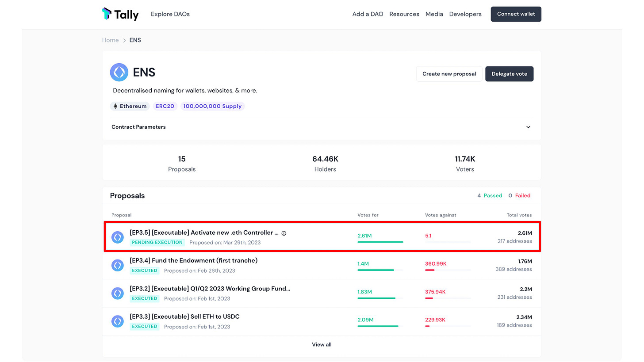Click the green votes-for bar under 1.4M

(376, 270)
